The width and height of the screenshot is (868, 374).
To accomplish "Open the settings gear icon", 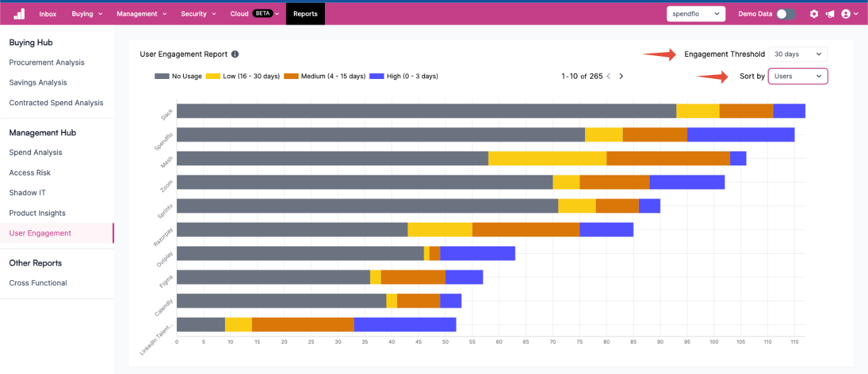I will [x=814, y=14].
